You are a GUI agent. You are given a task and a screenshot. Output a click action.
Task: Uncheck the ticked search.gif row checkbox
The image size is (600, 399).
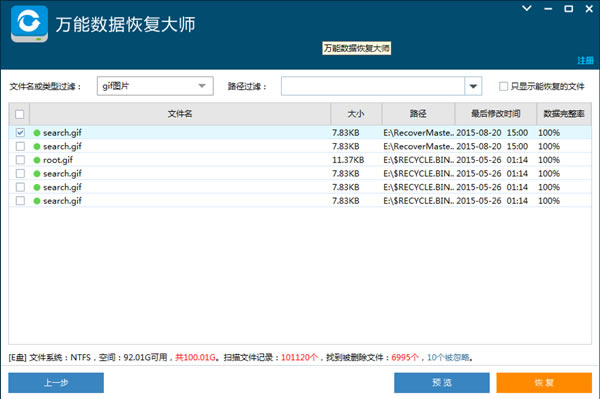pyautogui.click(x=20, y=133)
